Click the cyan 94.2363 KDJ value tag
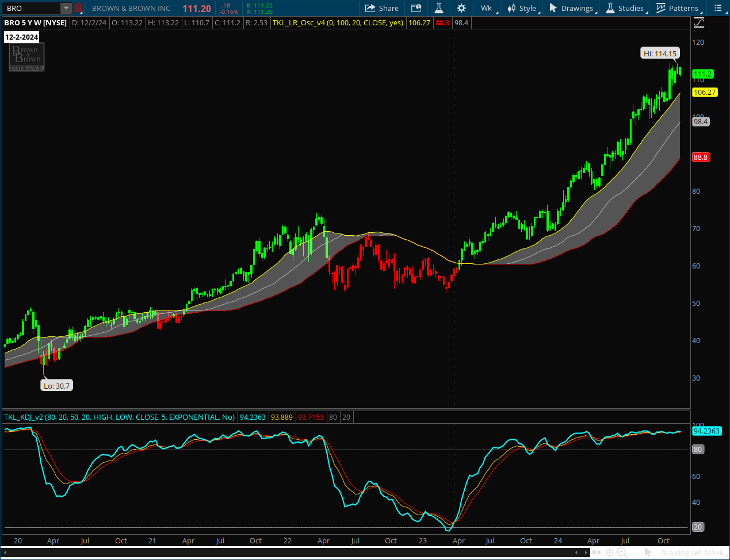Screen dimensions: 730x560 pyautogui.click(x=707, y=431)
